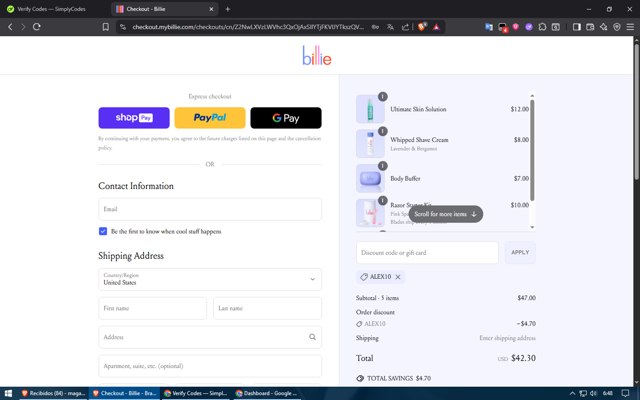This screenshot has height=400, width=640.
Task: Click the Last name field
Action: coord(267,308)
